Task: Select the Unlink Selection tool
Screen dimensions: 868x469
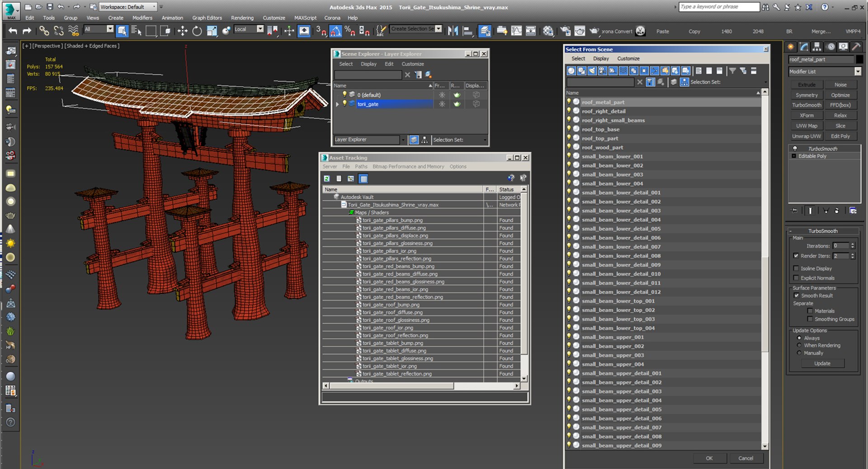Action: [x=58, y=31]
